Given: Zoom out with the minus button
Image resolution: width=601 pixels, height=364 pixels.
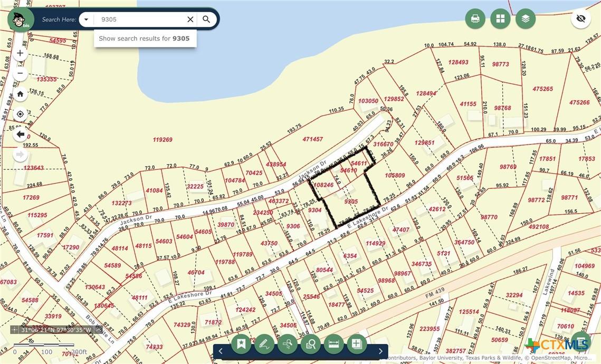Looking at the screenshot, I should [x=20, y=73].
